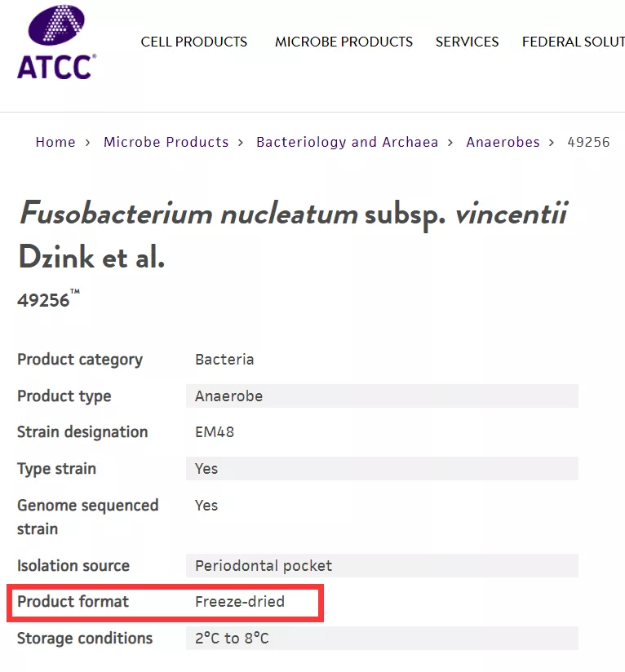Follow the Microbe Products breadcrumb link

166,142
